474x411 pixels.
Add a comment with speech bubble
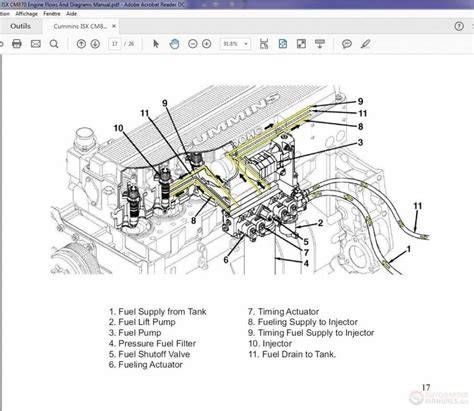click(347, 44)
